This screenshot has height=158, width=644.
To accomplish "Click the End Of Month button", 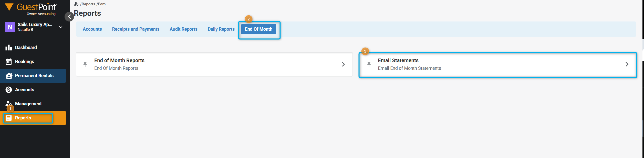I will tap(258, 29).
